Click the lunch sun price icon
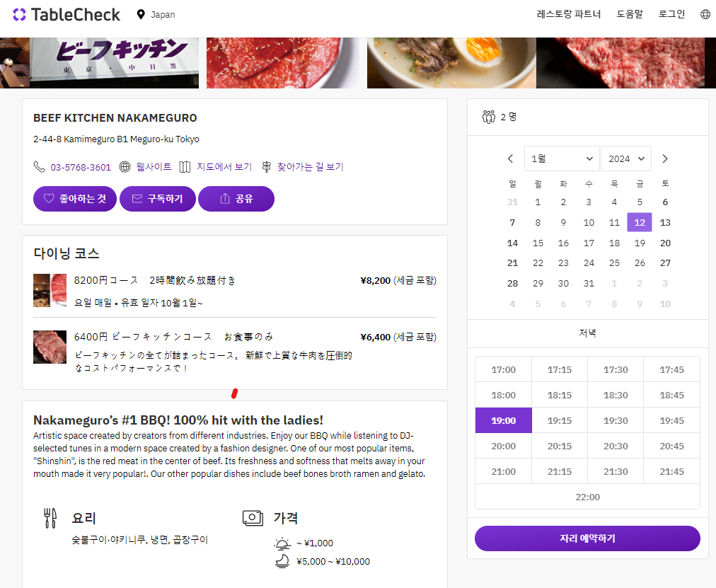The height and width of the screenshot is (588, 716). pyautogui.click(x=282, y=543)
